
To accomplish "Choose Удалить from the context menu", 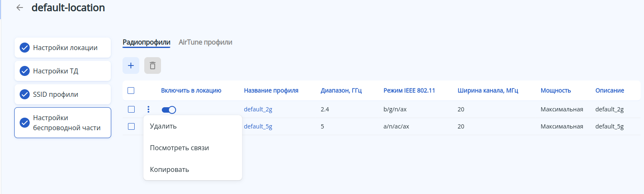I will coord(163,126).
